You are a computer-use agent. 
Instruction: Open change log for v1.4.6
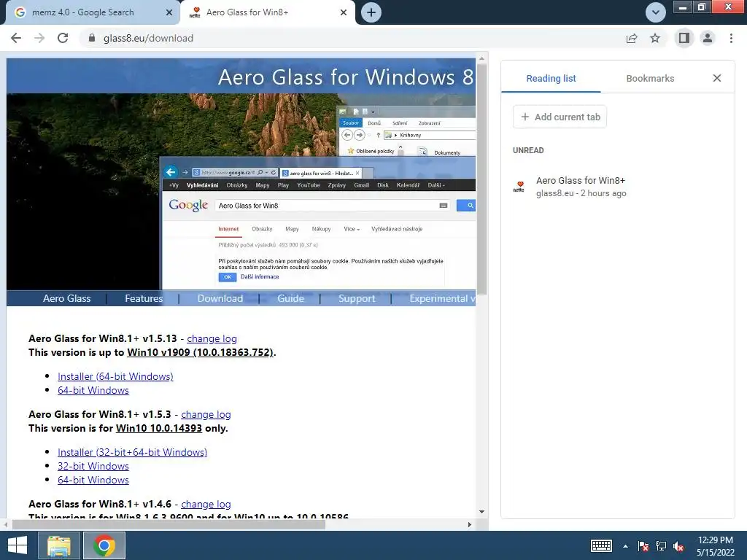[206, 504]
